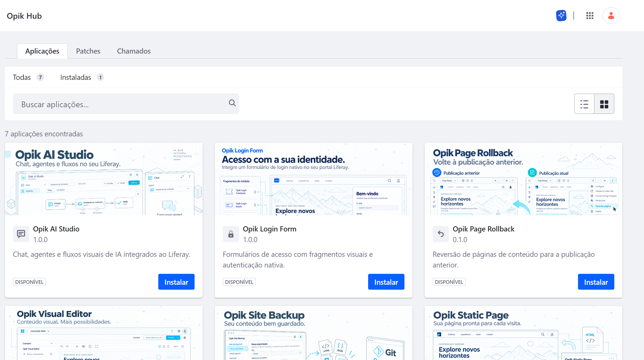Click the Opik Login Form lock icon
This screenshot has height=360, width=644.
point(231,234)
